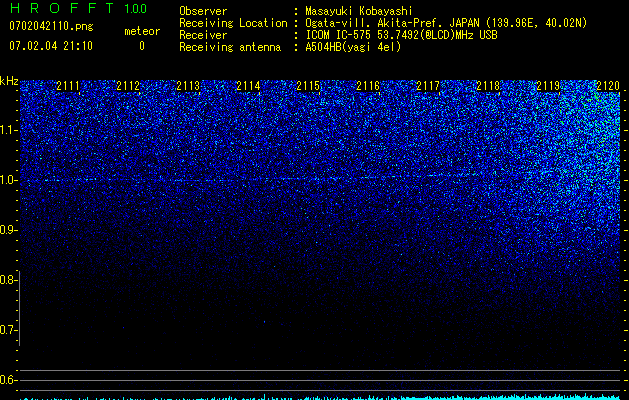The image size is (629, 400).
Task: Click the Receiving antenna label
Action: click(230, 47)
